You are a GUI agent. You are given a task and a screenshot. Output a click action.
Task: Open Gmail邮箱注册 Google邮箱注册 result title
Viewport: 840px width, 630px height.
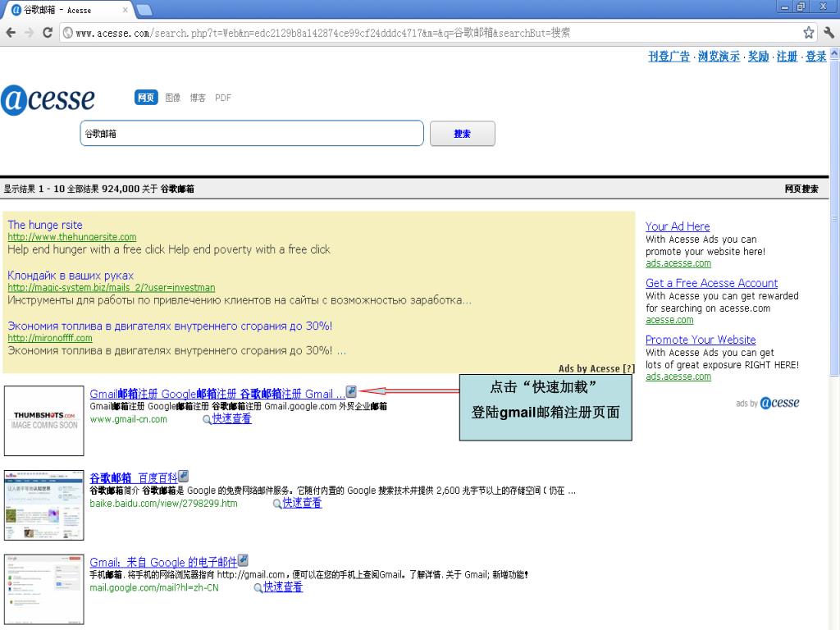point(217,394)
